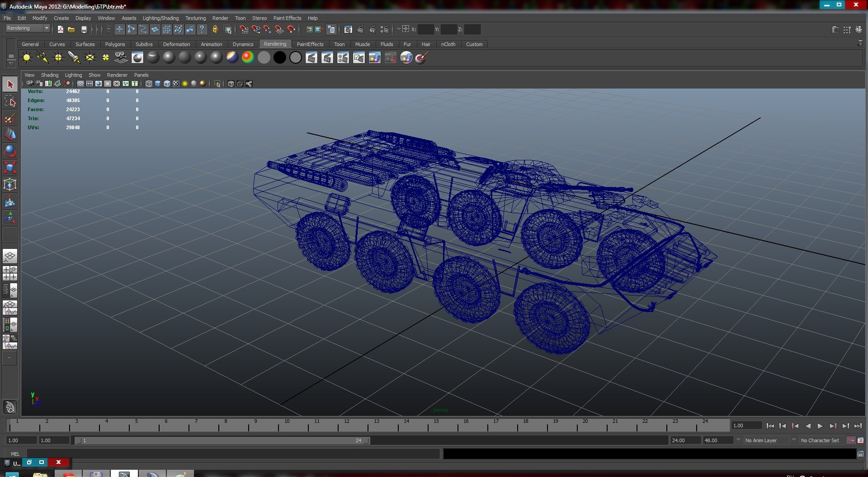Switch to the Polygons shelf tab
The height and width of the screenshot is (477, 868).
pyautogui.click(x=115, y=44)
